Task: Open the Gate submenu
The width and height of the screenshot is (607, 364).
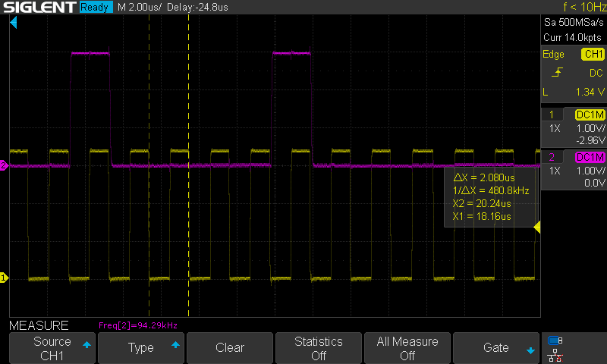Action: 496,348
